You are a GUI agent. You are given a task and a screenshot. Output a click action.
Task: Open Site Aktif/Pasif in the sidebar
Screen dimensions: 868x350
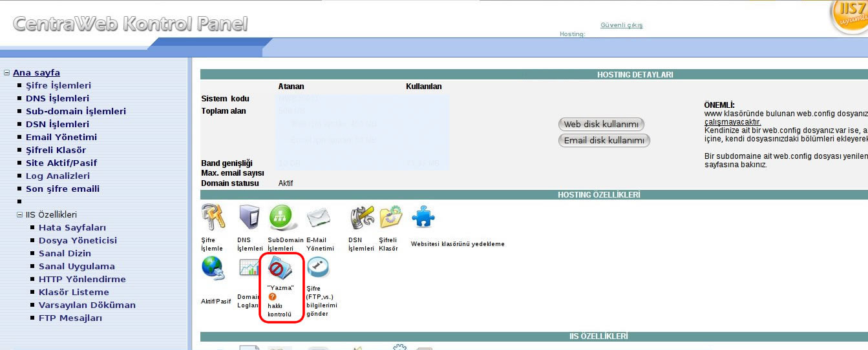click(x=61, y=163)
